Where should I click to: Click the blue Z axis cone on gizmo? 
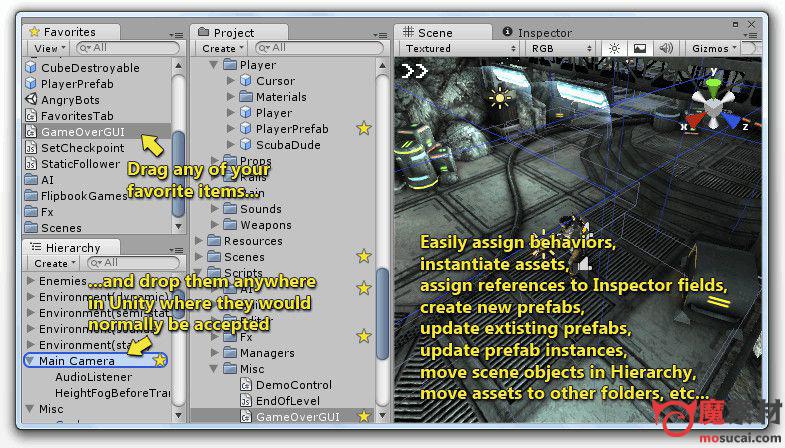click(730, 121)
